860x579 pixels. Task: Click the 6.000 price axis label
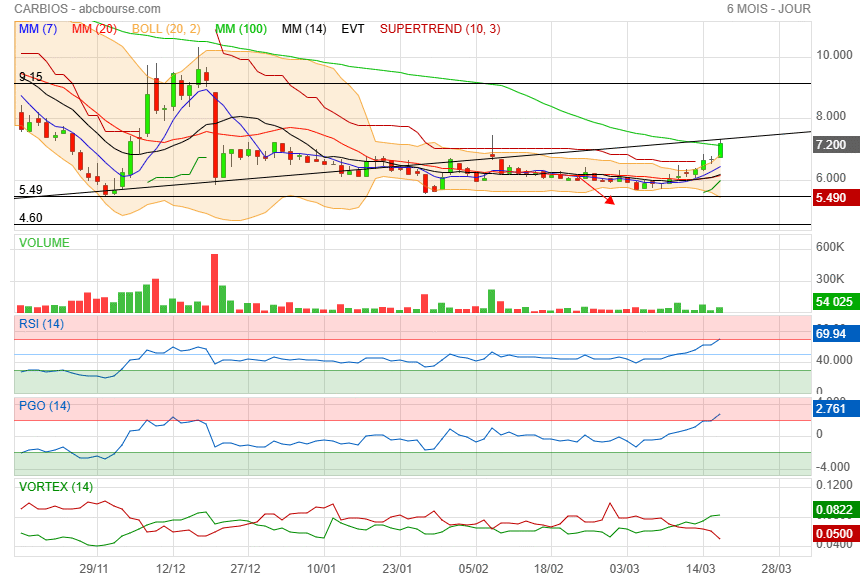coord(831,178)
